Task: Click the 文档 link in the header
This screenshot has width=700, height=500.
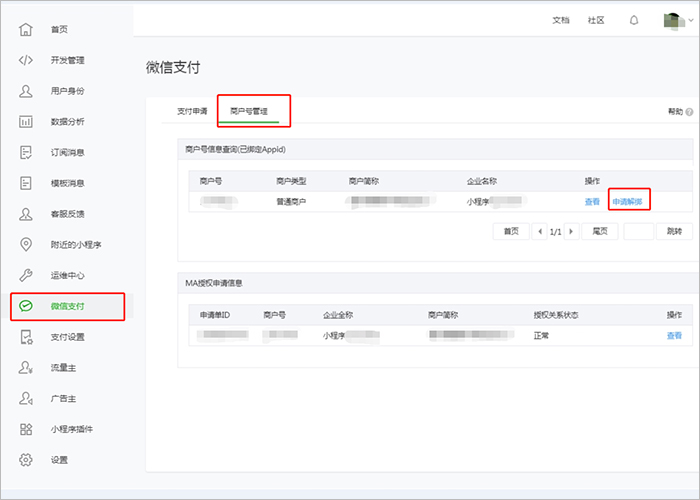Action: coord(561,21)
